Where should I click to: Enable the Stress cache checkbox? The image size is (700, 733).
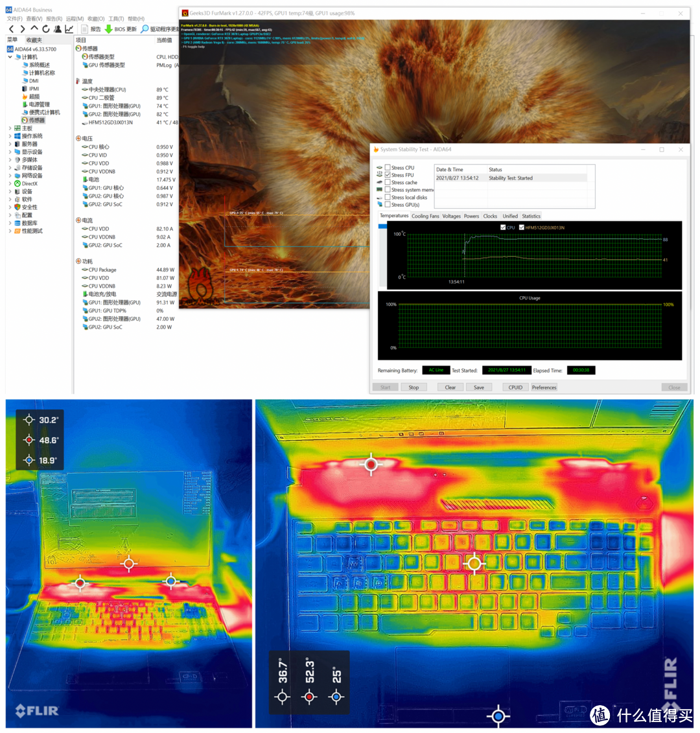(x=388, y=182)
